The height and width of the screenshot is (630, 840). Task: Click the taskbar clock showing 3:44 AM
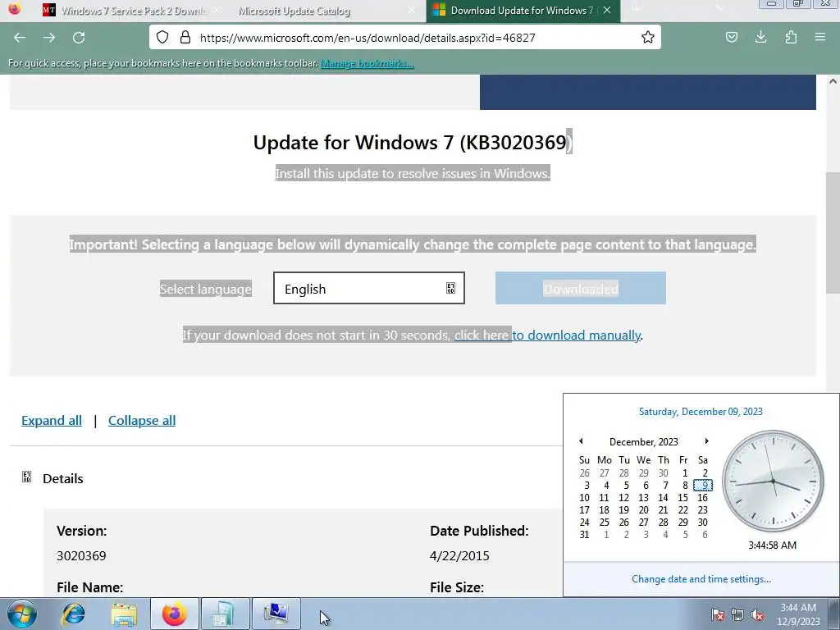click(x=798, y=614)
